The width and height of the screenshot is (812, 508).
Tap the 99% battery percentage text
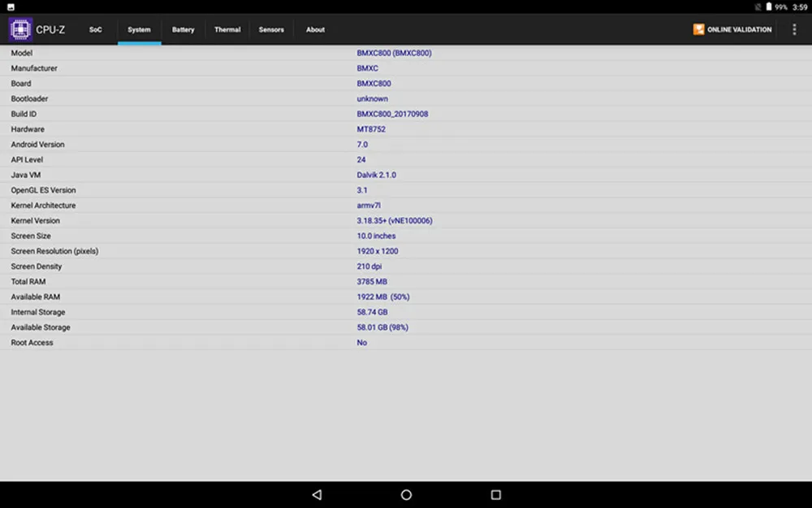coord(781,7)
